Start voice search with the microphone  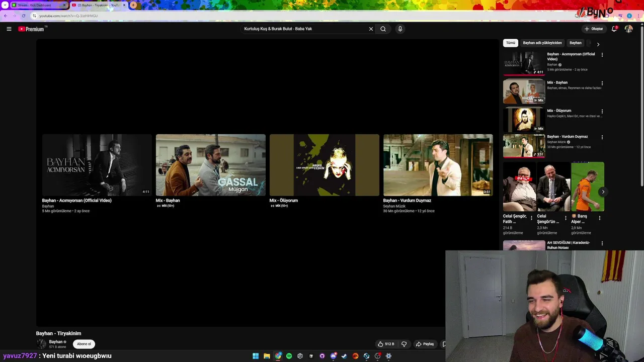point(400,29)
